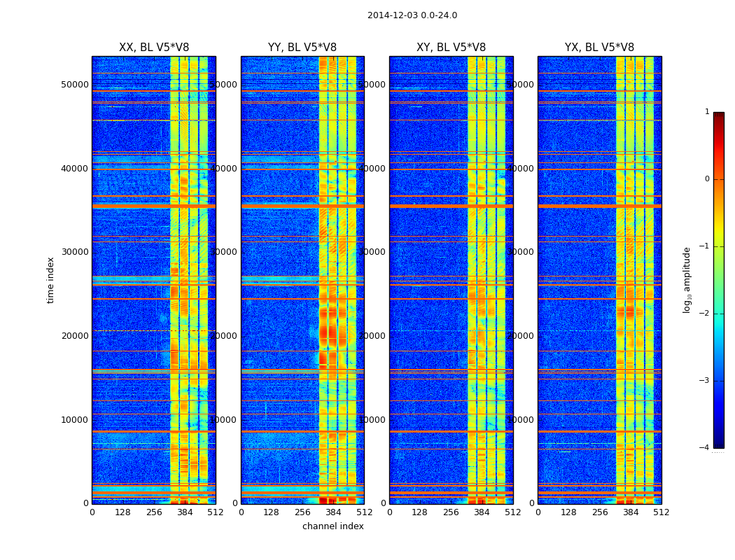Click the colorbar tick label 0
Screen dimensions: 735x560
[707, 179]
